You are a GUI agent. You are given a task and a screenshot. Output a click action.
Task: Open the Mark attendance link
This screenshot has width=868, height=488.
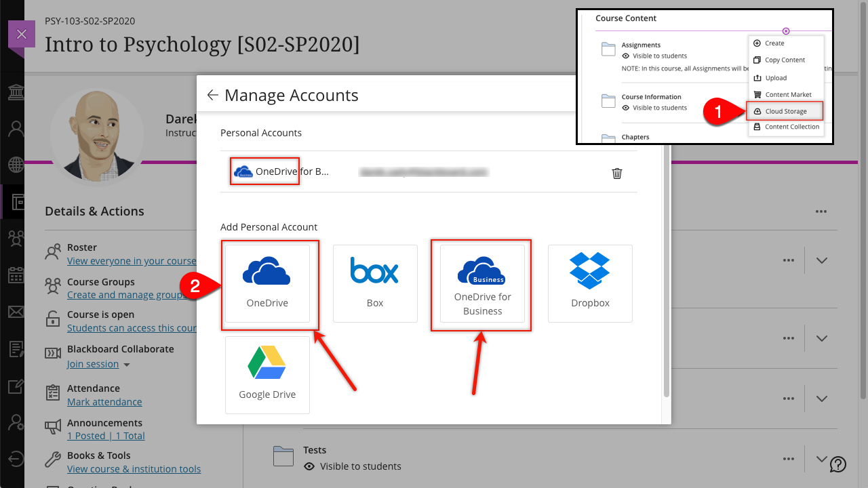(x=104, y=402)
